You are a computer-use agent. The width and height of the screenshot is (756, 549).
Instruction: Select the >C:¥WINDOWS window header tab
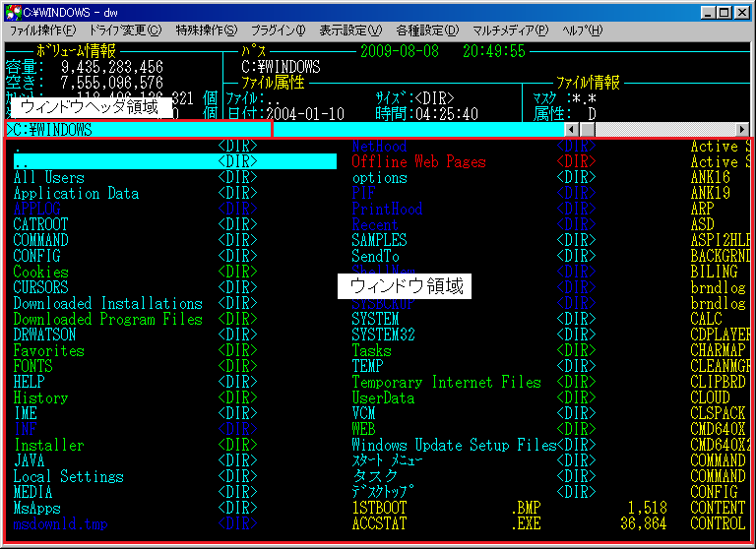pyautogui.click(x=139, y=129)
